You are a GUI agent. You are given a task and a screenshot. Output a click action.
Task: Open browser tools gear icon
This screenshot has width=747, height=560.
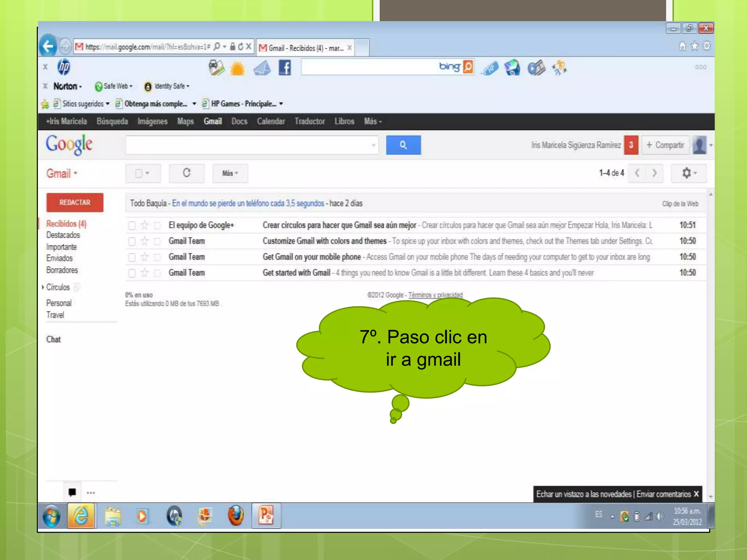coord(707,46)
